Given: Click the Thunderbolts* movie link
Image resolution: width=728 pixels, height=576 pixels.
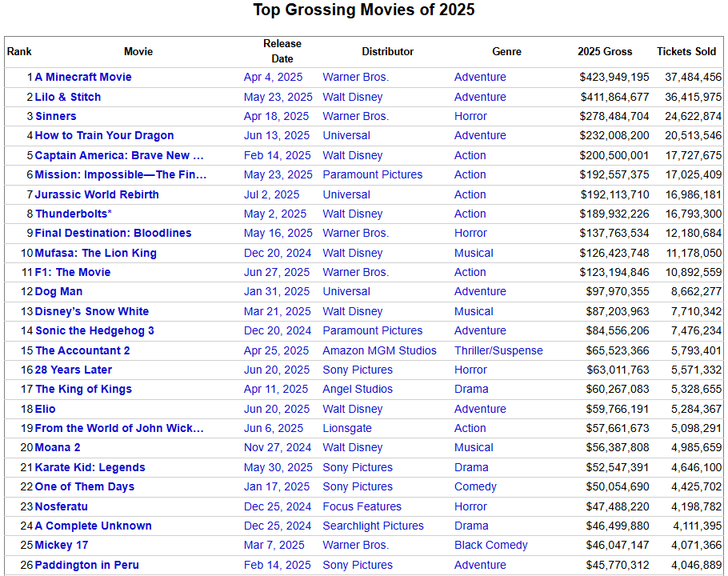Looking at the screenshot, I should click(x=74, y=214).
